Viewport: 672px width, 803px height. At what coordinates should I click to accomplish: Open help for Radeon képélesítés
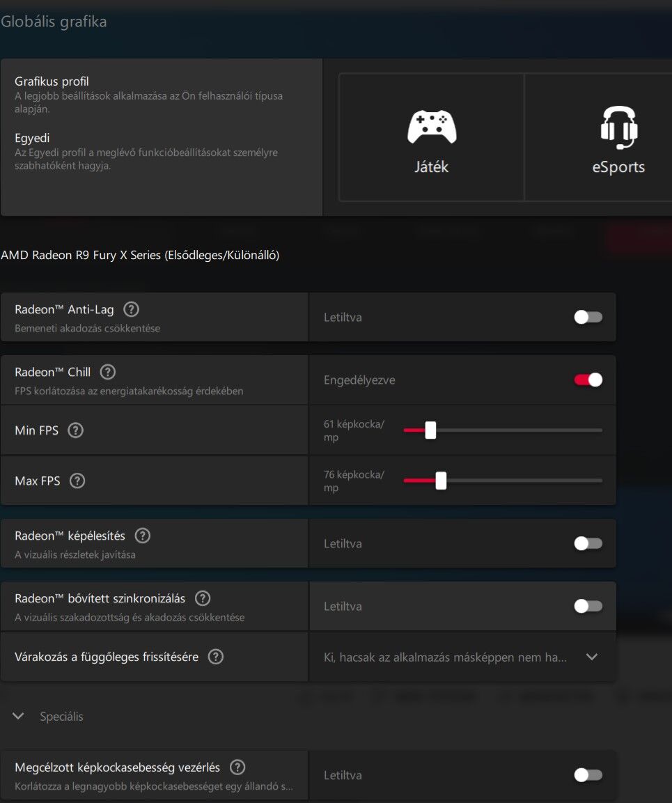click(x=142, y=536)
